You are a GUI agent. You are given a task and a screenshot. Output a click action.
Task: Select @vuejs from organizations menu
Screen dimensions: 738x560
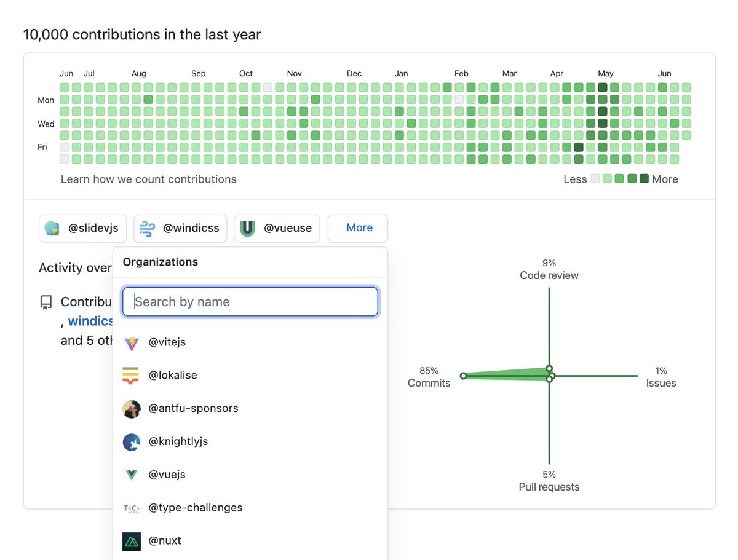[x=250, y=475]
